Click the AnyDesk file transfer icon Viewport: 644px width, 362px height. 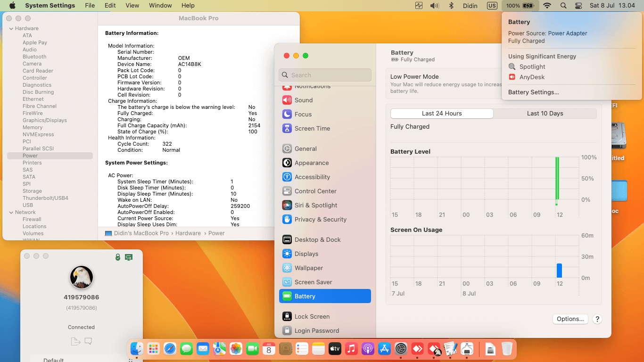click(74, 341)
